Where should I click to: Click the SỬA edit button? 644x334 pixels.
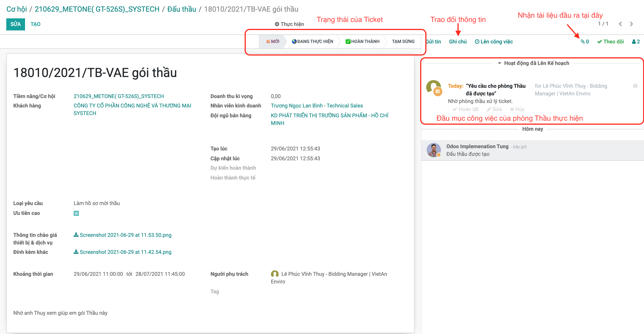pos(15,24)
